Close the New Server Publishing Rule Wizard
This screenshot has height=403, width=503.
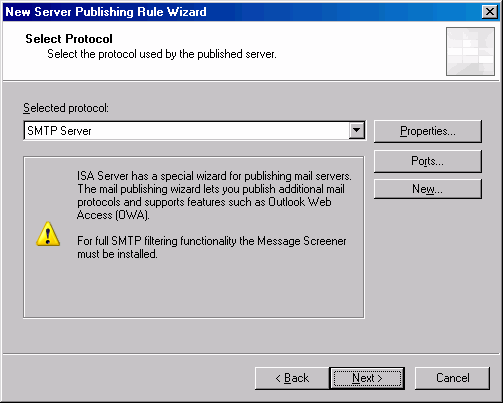pyautogui.click(x=490, y=12)
